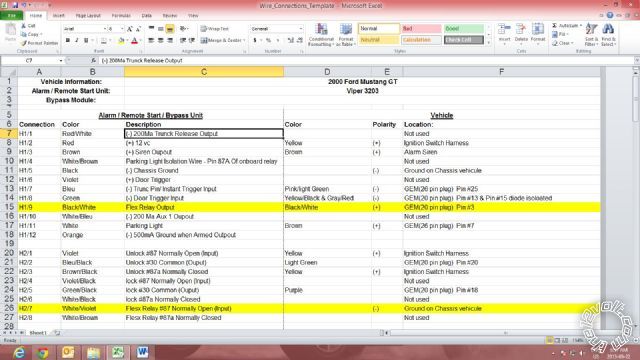This screenshot has width=640, height=360.
Task: Expand the Name Box dropdown arrow
Action: point(61,60)
